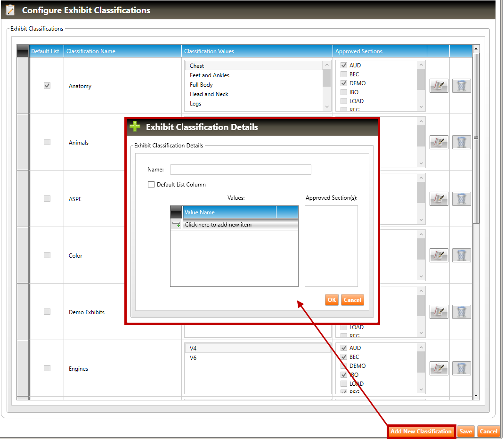The width and height of the screenshot is (504, 439).
Task: Check the Engines DEMO section checkbox
Action: (344, 366)
